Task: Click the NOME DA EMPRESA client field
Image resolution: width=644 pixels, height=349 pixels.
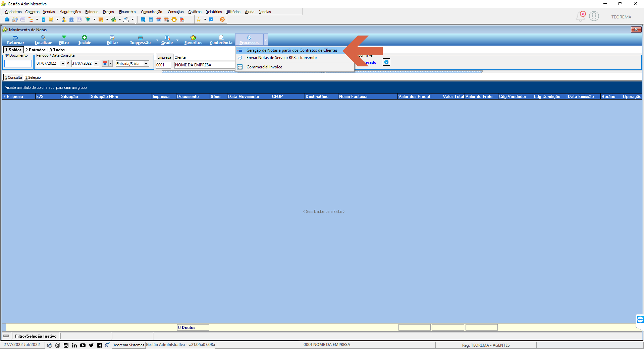Action: click(205, 65)
